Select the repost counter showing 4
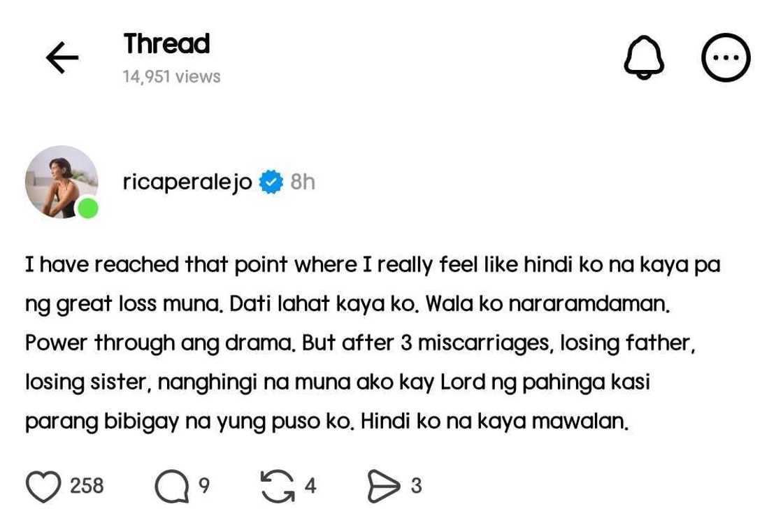The height and width of the screenshot is (532, 783). 310,485
